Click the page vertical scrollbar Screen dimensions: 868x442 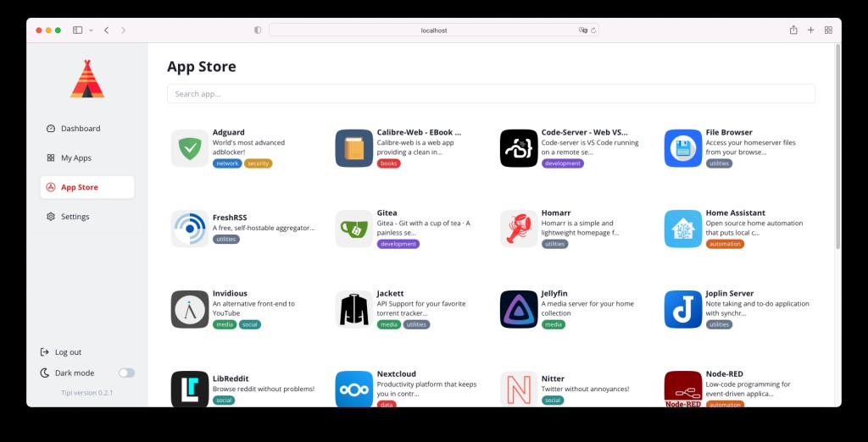click(837, 146)
